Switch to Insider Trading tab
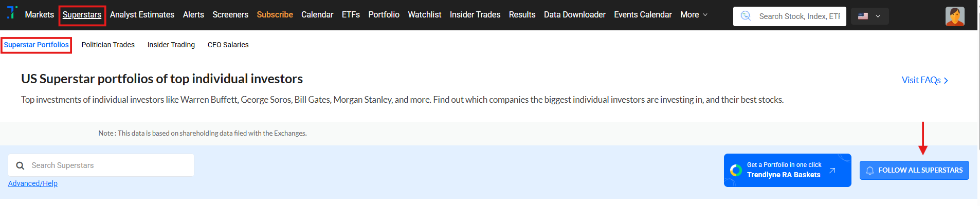 (x=171, y=45)
